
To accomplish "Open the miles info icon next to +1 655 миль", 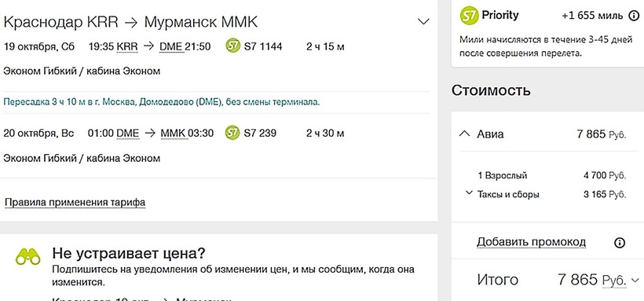I will (x=634, y=16).
